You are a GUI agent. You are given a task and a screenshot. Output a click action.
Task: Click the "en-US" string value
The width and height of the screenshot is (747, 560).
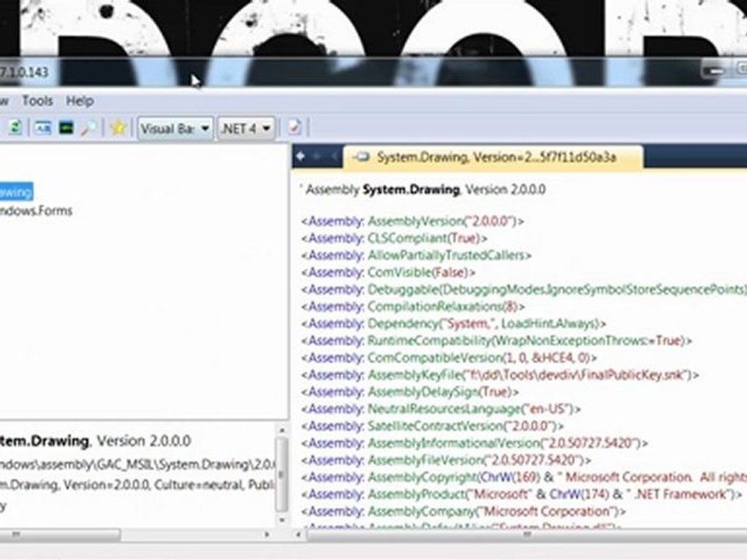547,409
